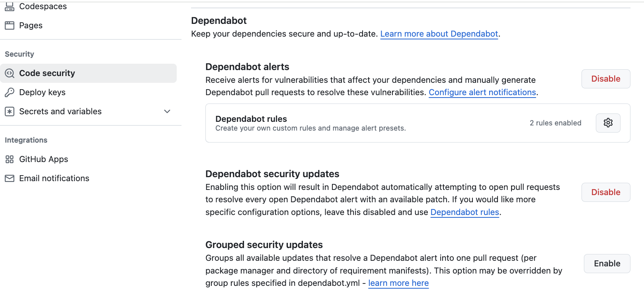
Task: Select Code security in sidebar
Action: tap(47, 73)
